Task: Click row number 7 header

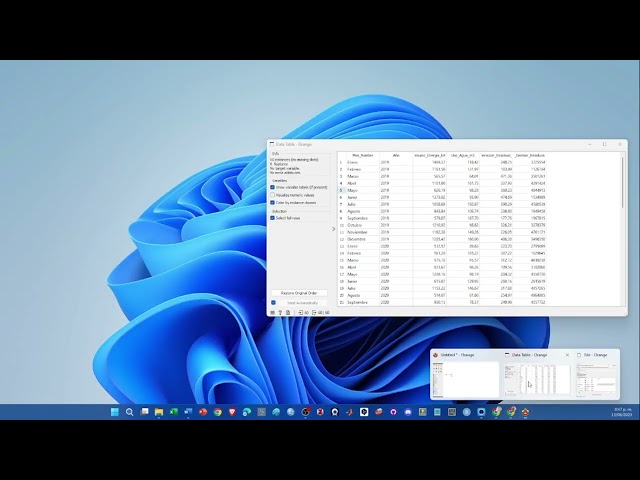Action: pyautogui.click(x=342, y=204)
